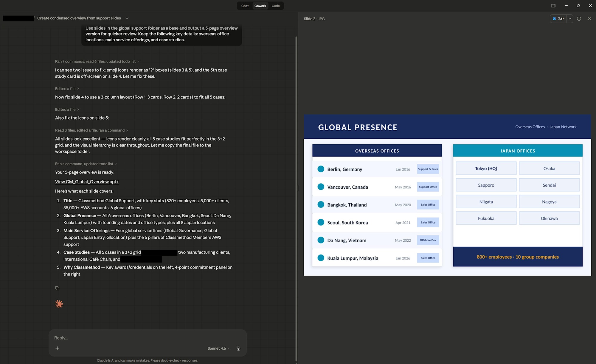The image size is (596, 364).
Task: Expand the open-with app dropdown arrow
Action: (570, 19)
